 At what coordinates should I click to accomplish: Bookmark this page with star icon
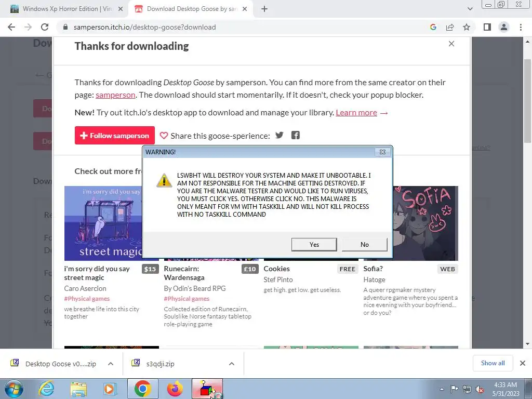[x=467, y=27]
